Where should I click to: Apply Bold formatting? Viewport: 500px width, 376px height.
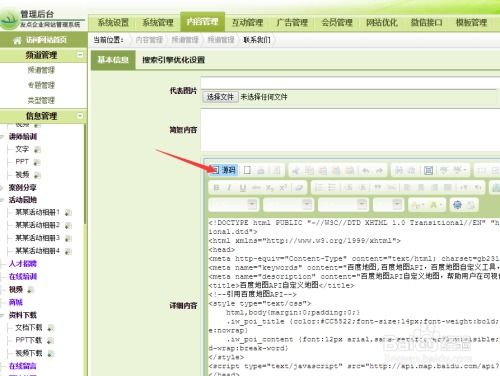click(x=216, y=188)
